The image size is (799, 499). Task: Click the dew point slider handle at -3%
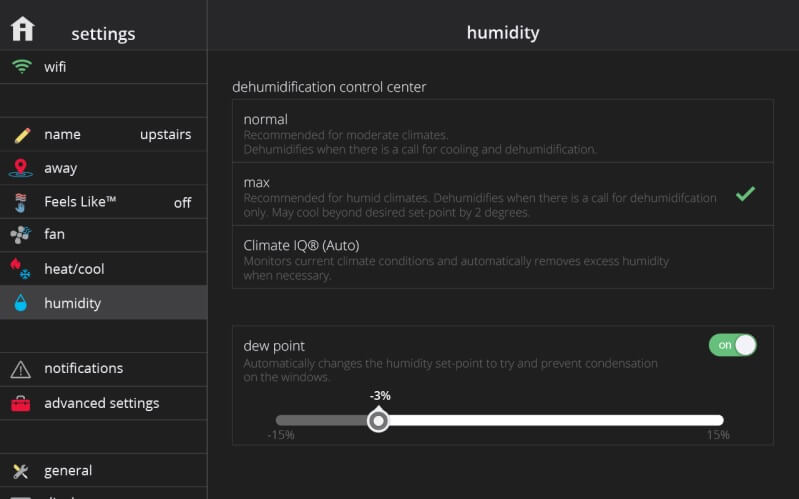(378, 421)
